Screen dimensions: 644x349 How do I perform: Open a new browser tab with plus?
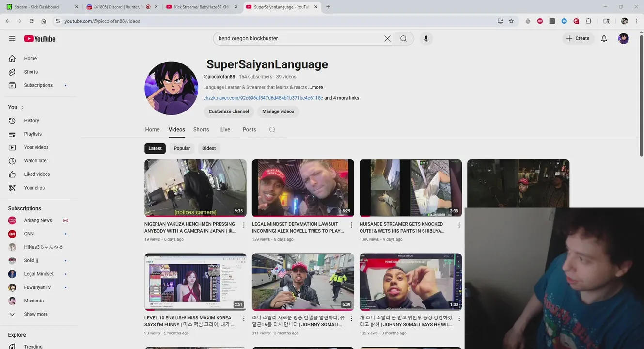(328, 7)
